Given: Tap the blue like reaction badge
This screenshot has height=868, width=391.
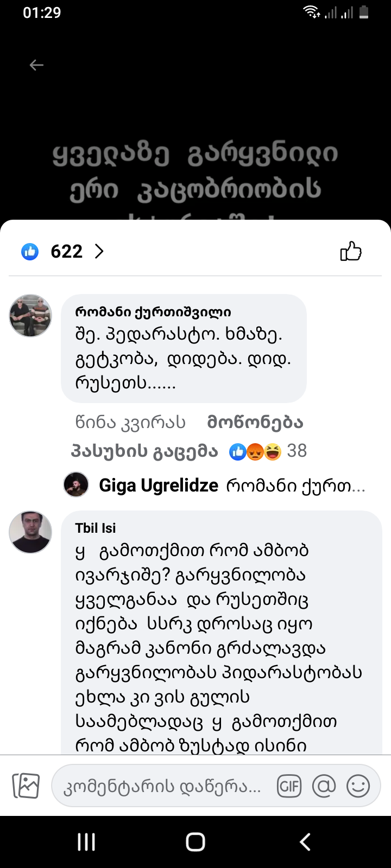Looking at the screenshot, I should coord(30,251).
